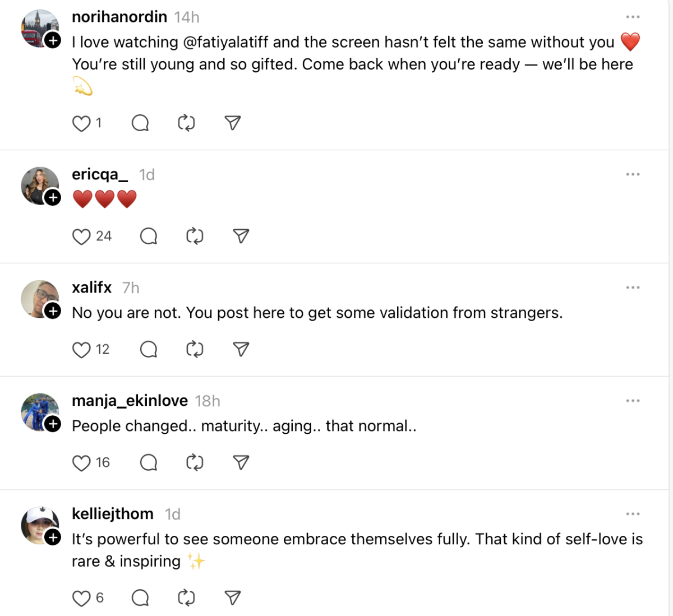Reply to norihanordin's comment
The height and width of the screenshot is (616, 673).
[140, 123]
